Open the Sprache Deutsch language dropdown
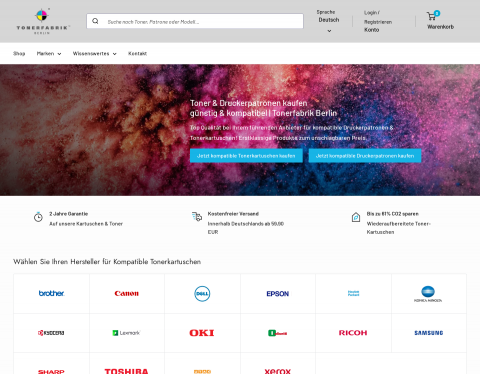Viewport: 480px width, 374px height. pyautogui.click(x=329, y=21)
